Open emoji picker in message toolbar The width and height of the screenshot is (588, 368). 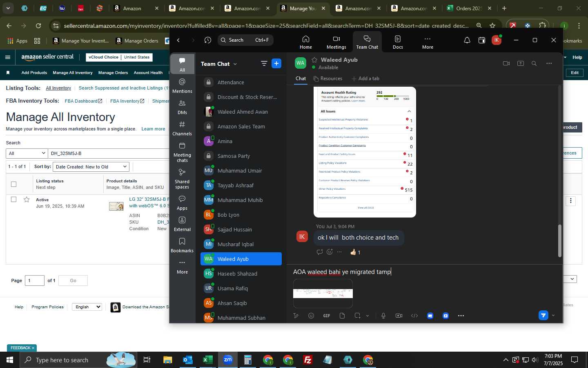(311, 316)
